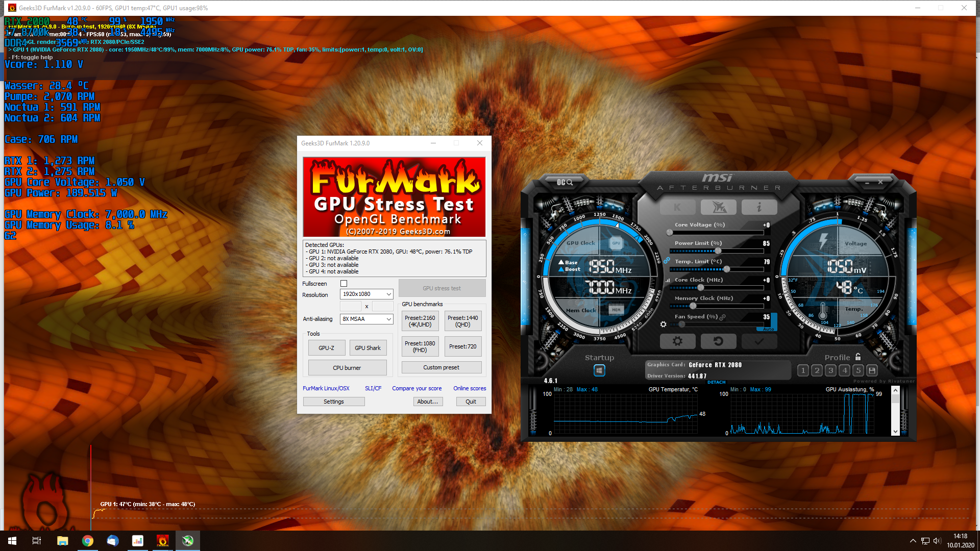Reset Afterburner settings using the reset arrow icon
Viewport: 980px width, 551px height.
tap(718, 341)
